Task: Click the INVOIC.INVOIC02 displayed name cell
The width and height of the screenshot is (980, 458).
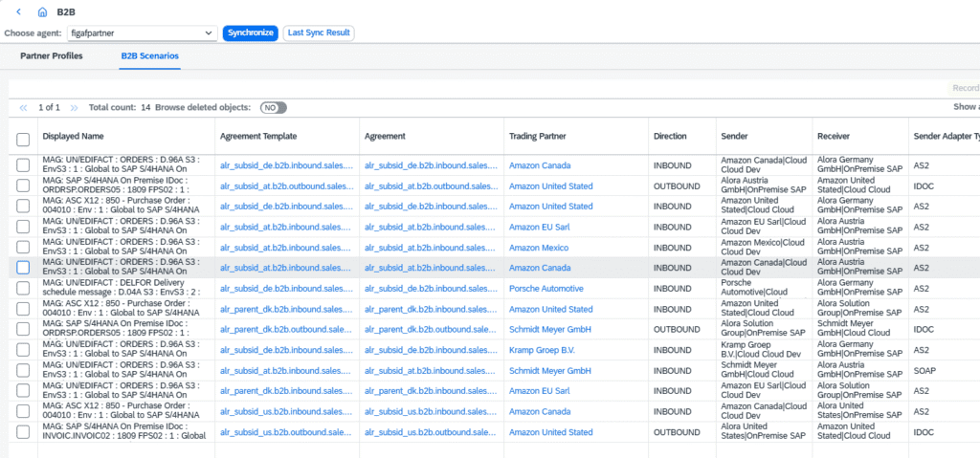Action: [123, 432]
